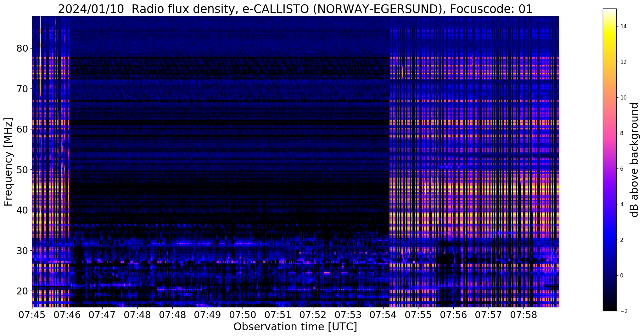Click the 40 MHz frequency tick label
This screenshot has width=644, height=336.
tap(22, 210)
